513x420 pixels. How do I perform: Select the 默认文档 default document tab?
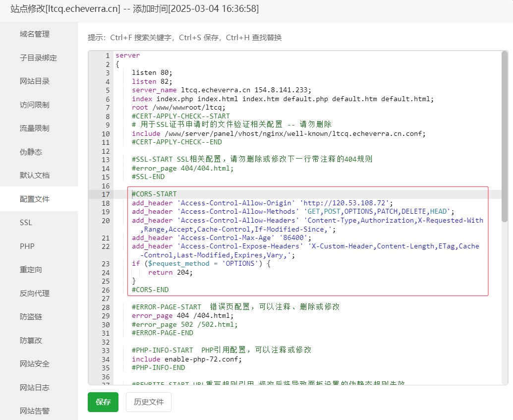coord(35,176)
